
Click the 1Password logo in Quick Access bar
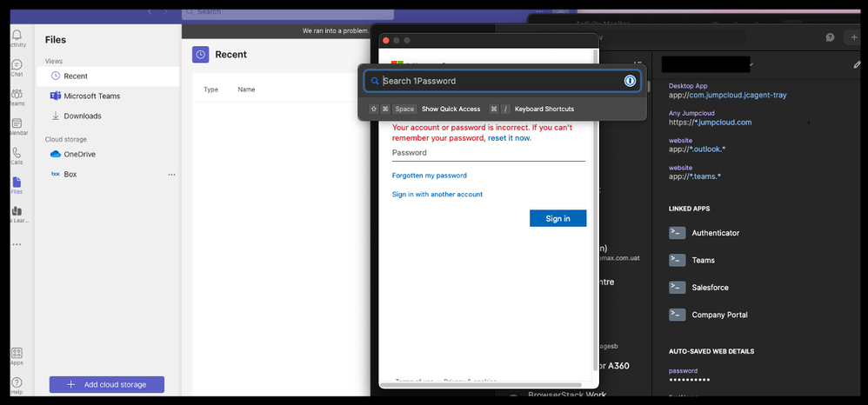click(630, 81)
